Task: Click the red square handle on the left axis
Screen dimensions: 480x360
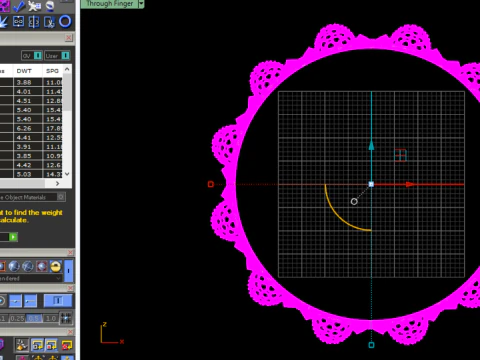Action: [x=211, y=184]
